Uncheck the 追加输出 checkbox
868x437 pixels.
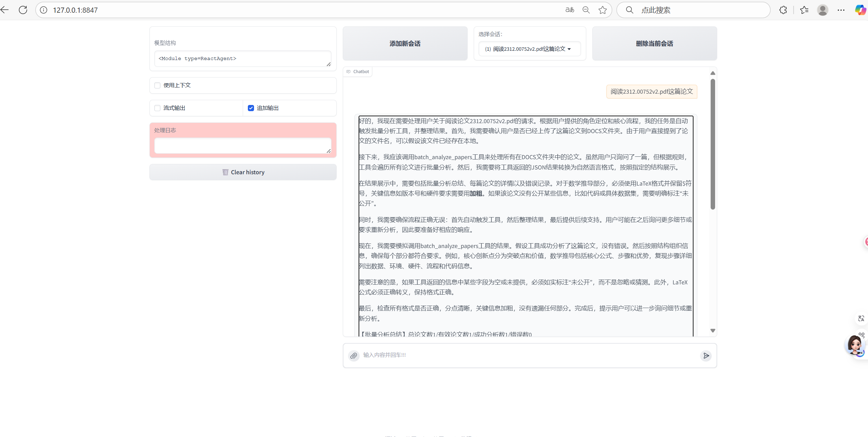pyautogui.click(x=251, y=108)
